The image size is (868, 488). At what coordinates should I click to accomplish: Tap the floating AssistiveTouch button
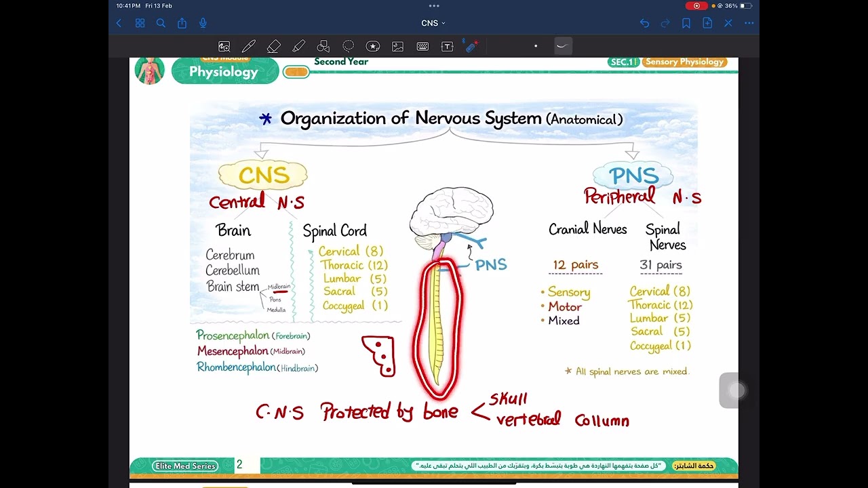pyautogui.click(x=737, y=390)
